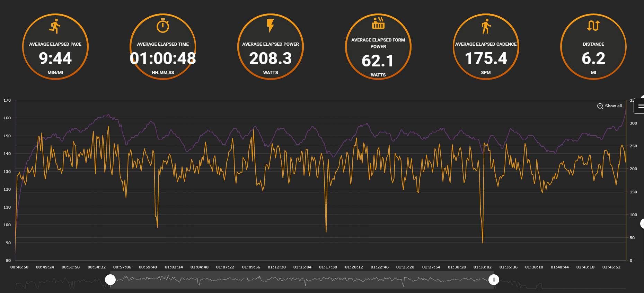This screenshot has height=293, width=644.
Task: Click the 300 right axis label
Action: click(x=633, y=123)
